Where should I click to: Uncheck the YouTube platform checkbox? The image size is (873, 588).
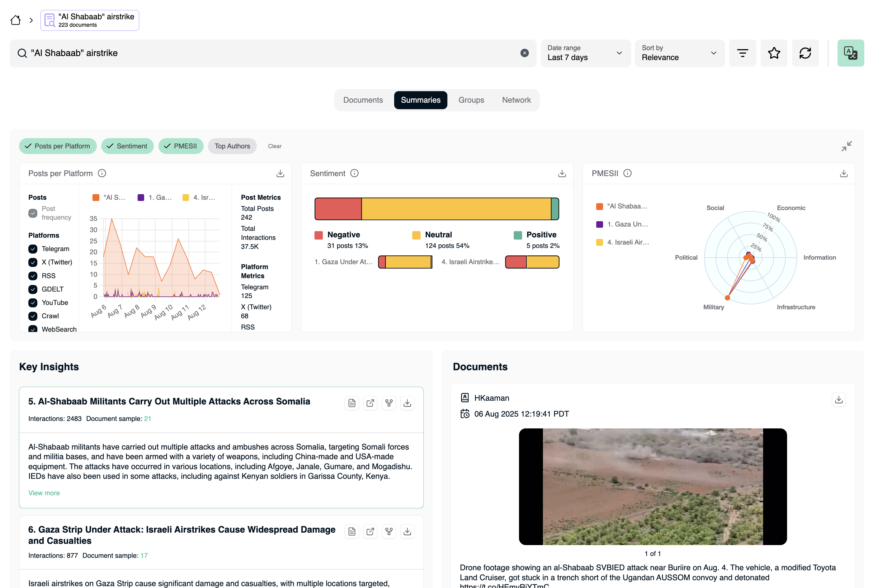(33, 302)
